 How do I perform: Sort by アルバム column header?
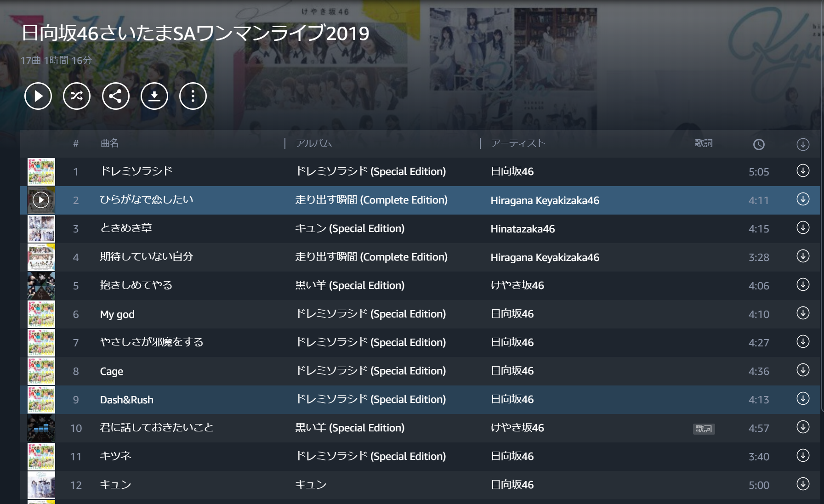(314, 143)
